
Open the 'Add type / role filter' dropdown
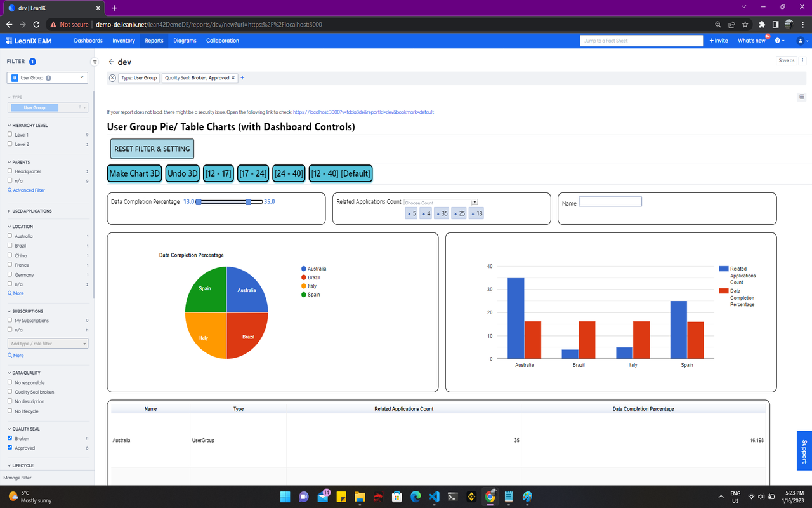point(48,344)
